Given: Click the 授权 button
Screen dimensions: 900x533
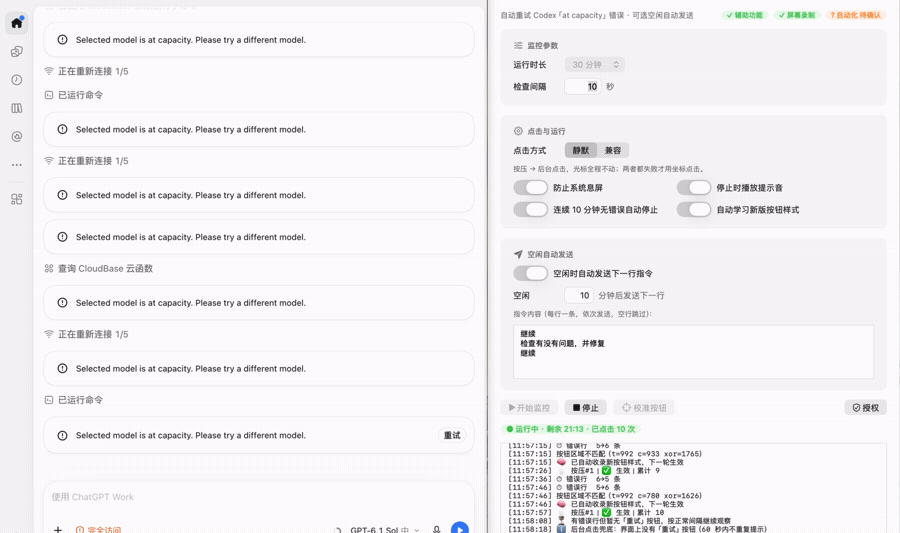Looking at the screenshot, I should tap(866, 407).
